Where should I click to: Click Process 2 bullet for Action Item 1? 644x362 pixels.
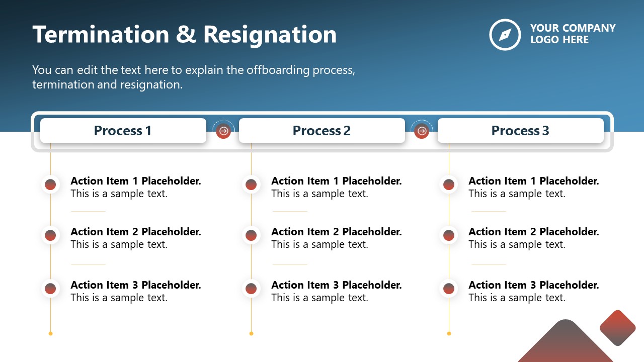pyautogui.click(x=251, y=185)
